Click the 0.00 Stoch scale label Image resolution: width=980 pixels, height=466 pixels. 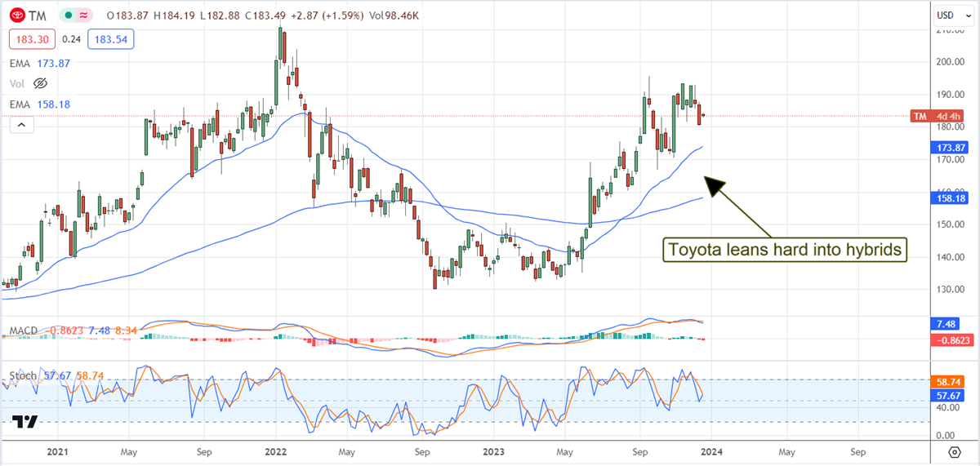click(x=944, y=435)
